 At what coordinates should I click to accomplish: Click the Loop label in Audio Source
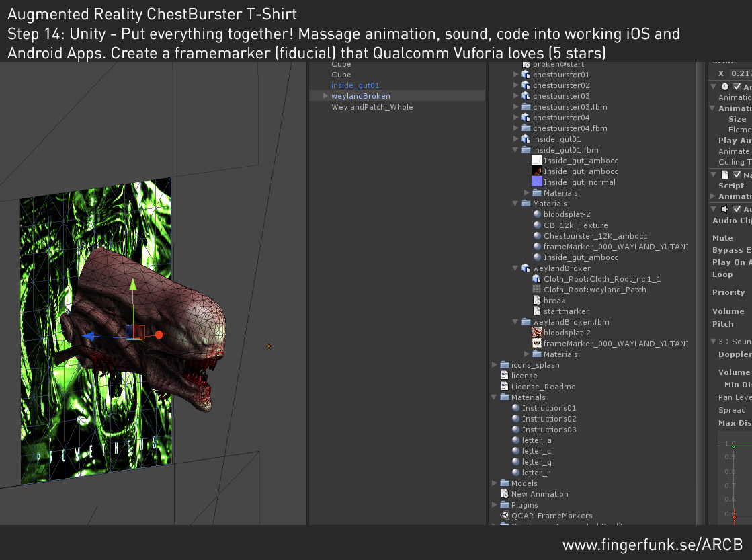[722, 274]
